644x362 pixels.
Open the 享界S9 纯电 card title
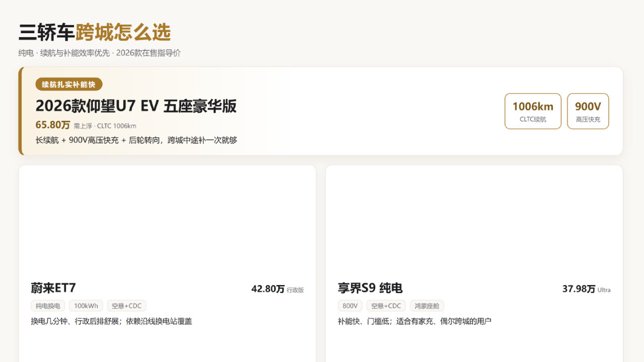pyautogui.click(x=370, y=288)
